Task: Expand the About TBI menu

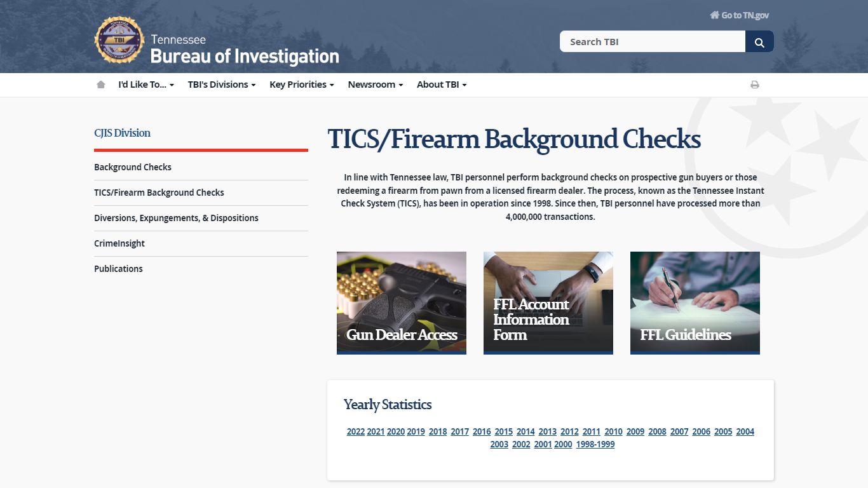Action: [442, 85]
